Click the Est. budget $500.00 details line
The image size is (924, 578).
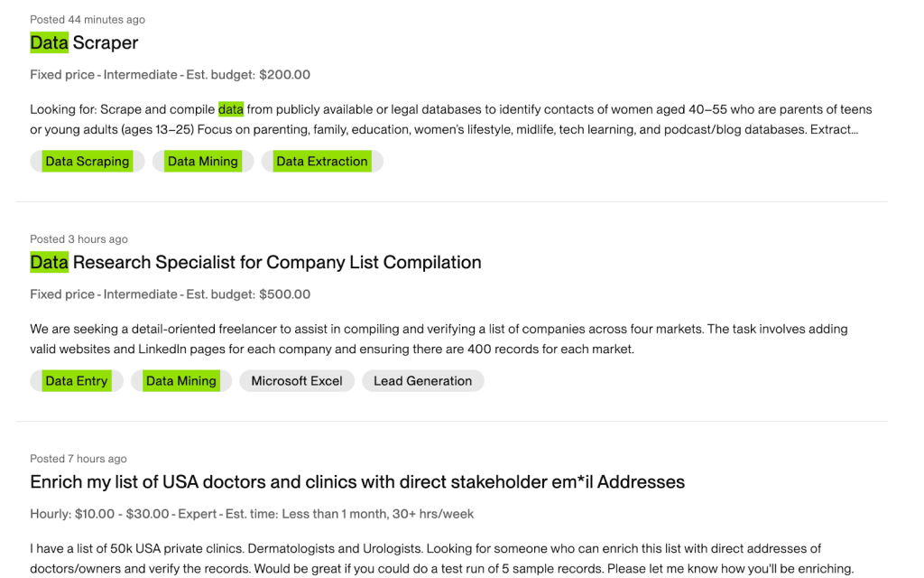pos(170,294)
